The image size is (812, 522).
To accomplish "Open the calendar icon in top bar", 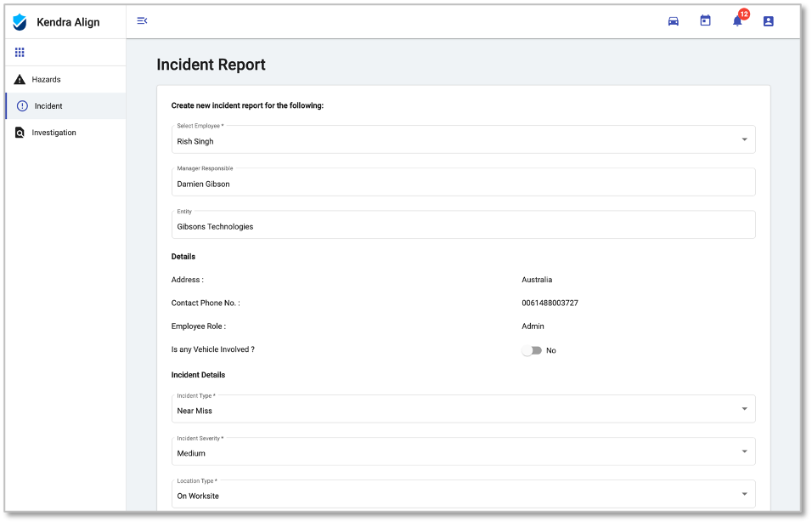I will pyautogui.click(x=705, y=20).
